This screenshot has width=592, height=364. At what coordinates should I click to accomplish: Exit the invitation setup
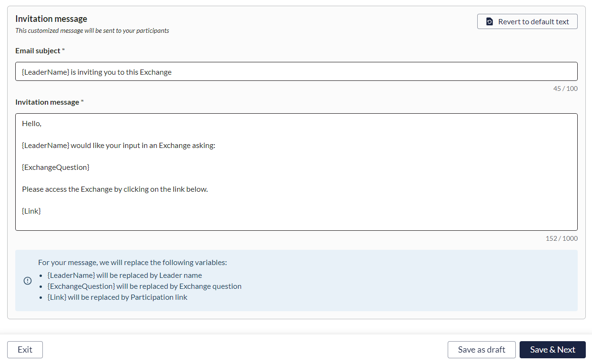point(25,350)
